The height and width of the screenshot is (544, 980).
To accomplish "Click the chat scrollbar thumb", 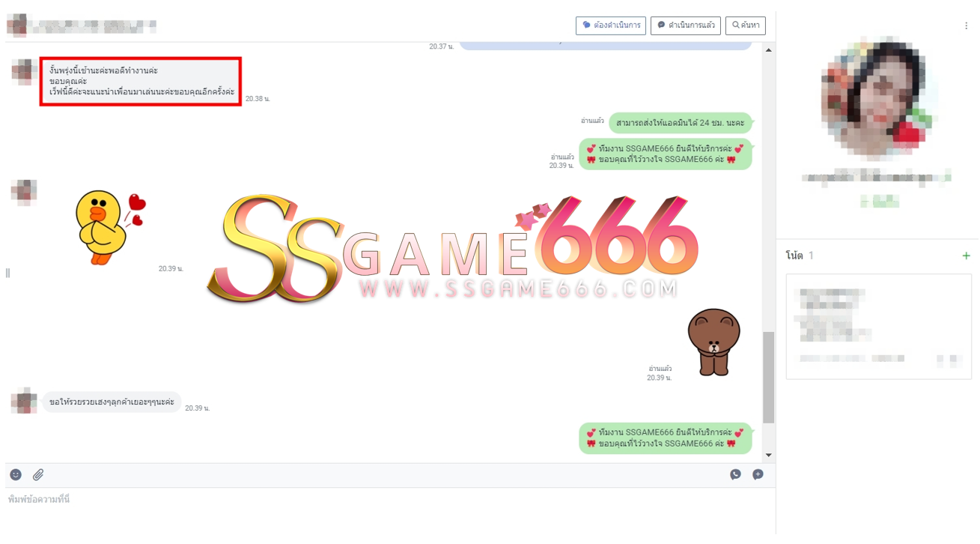I will coord(769,378).
